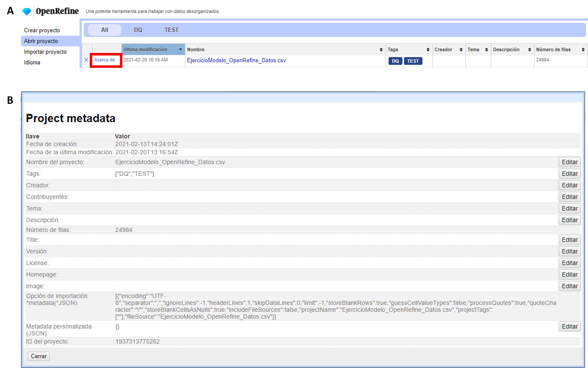The width and height of the screenshot is (588, 368).
Task: Toggle Última modificación sort direction arrow
Action: click(181, 49)
